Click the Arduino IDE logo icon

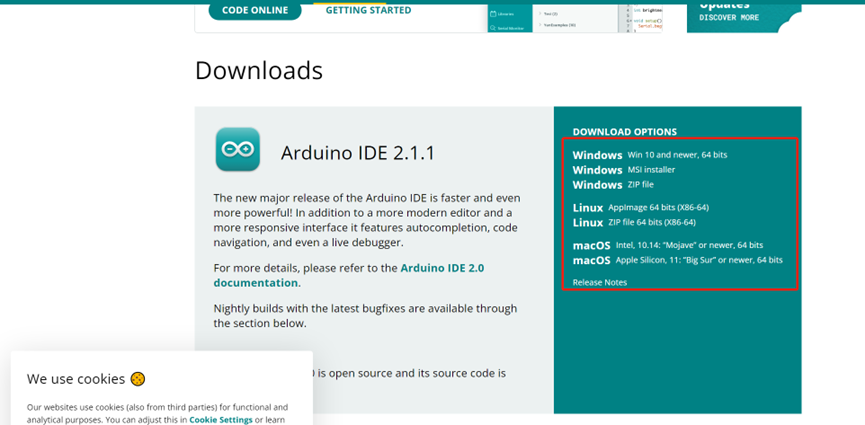[238, 149]
